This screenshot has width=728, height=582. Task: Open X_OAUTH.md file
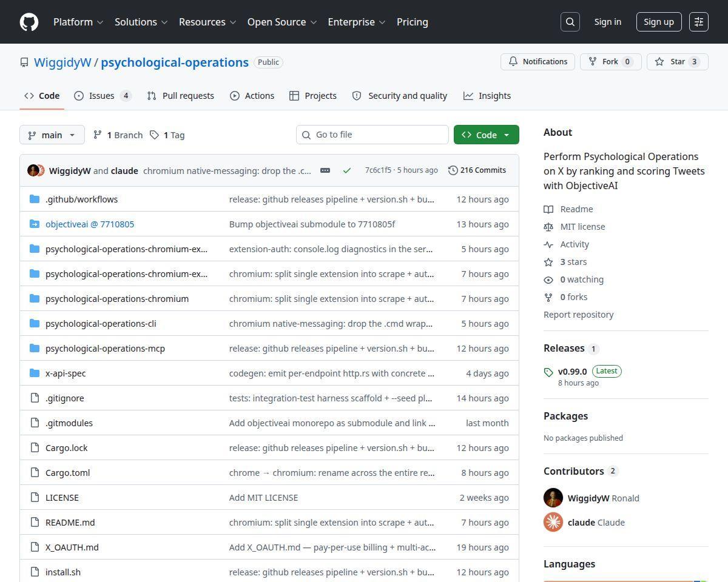click(72, 547)
